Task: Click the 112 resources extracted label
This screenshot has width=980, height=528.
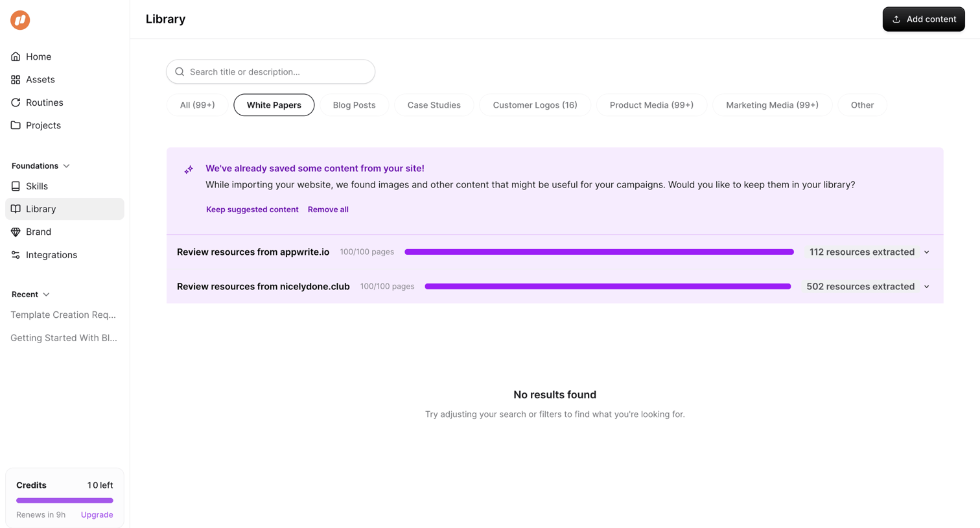Action: pos(862,252)
